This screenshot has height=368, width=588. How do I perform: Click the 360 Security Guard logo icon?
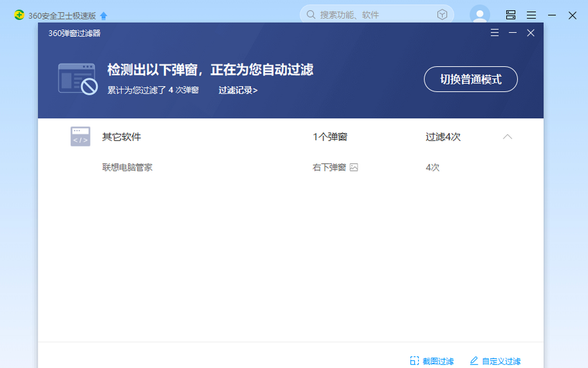(x=19, y=15)
